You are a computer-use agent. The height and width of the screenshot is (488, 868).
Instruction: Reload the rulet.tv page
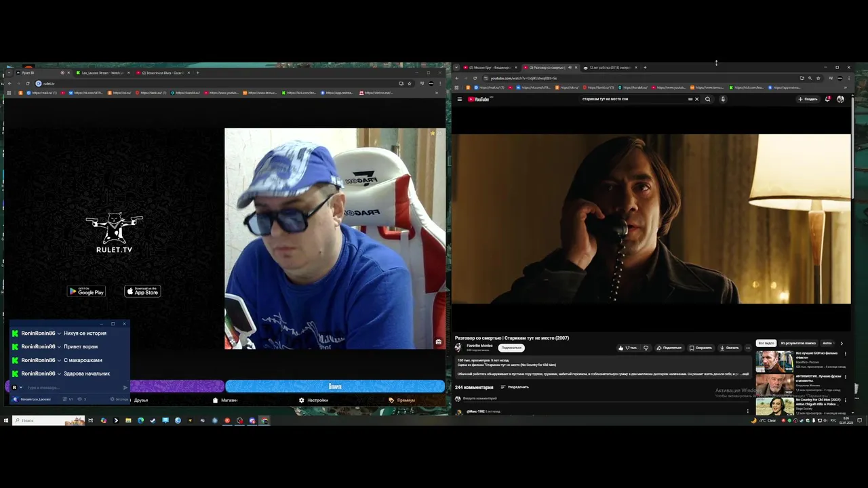click(x=28, y=83)
